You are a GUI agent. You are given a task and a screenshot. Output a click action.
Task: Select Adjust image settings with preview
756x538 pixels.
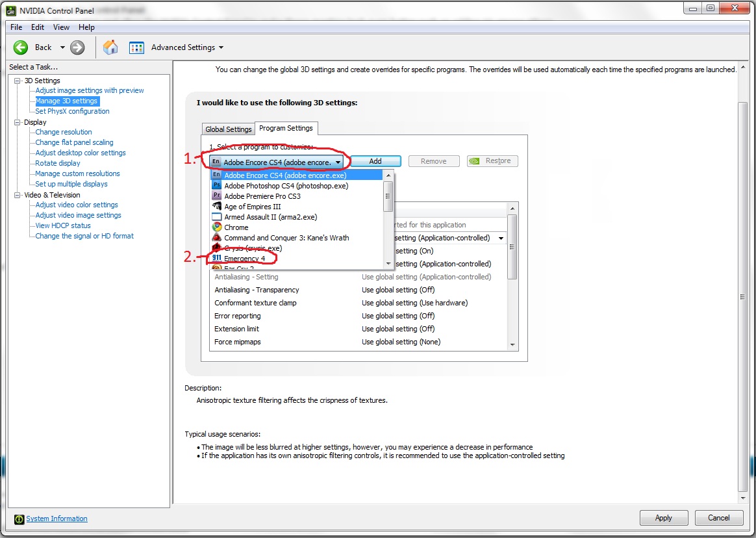pyautogui.click(x=90, y=90)
